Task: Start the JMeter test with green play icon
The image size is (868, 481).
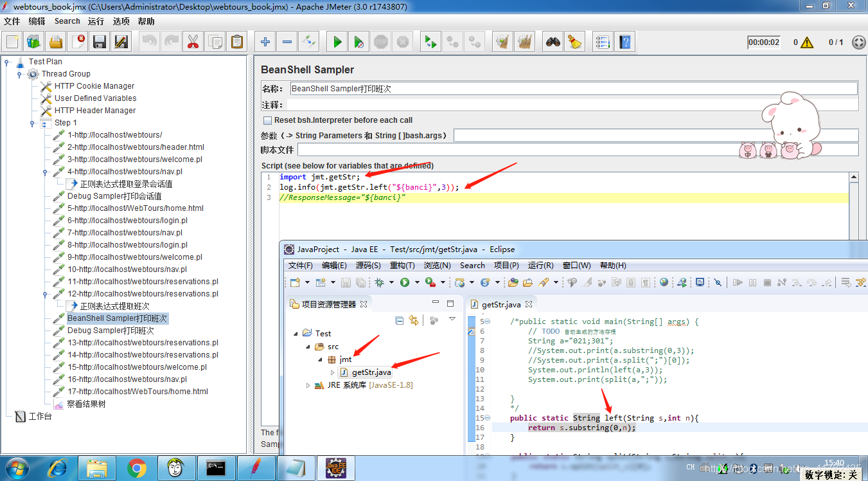Action: click(x=337, y=42)
